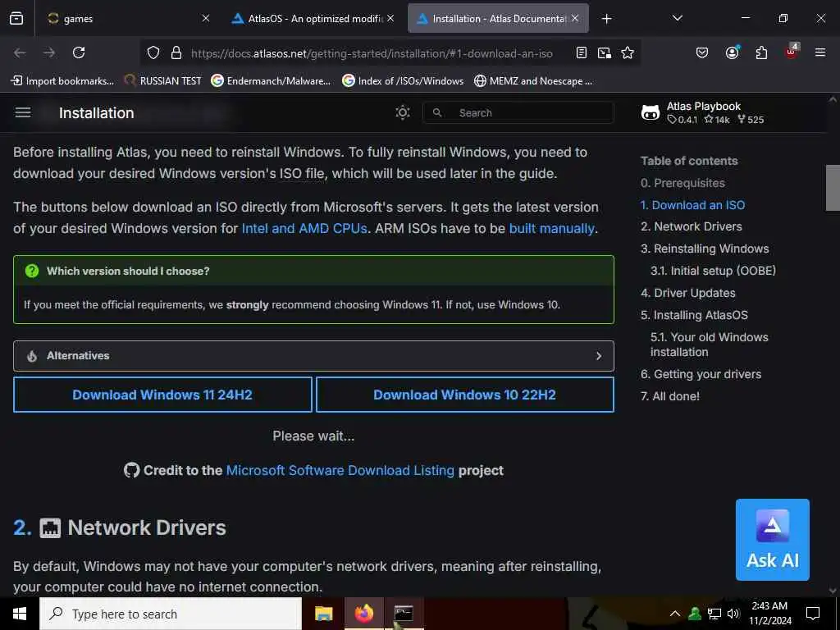Open uBlock Origin extension icon
Image resolution: width=840 pixels, height=630 pixels.
[x=792, y=52]
